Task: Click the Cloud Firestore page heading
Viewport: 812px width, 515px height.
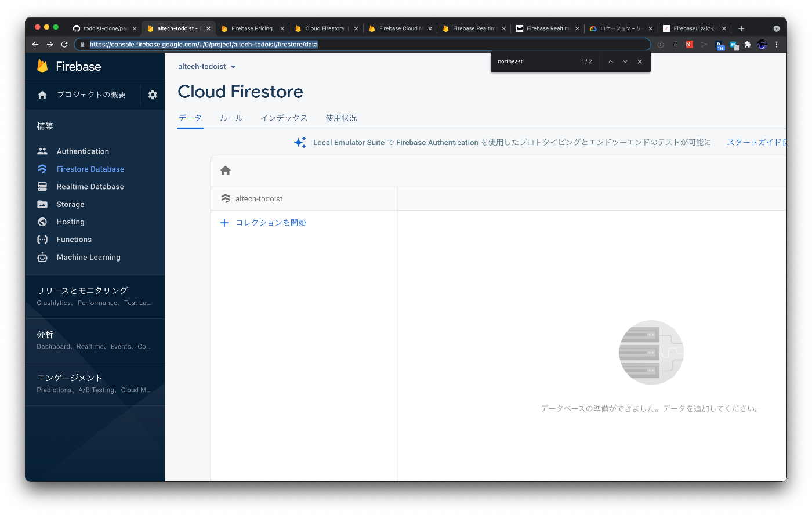Action: [240, 92]
